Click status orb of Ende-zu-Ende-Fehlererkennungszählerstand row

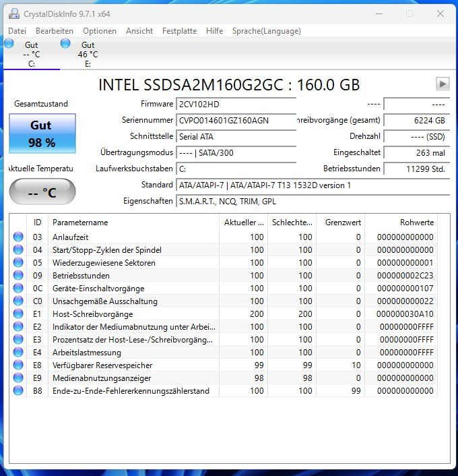click(18, 390)
